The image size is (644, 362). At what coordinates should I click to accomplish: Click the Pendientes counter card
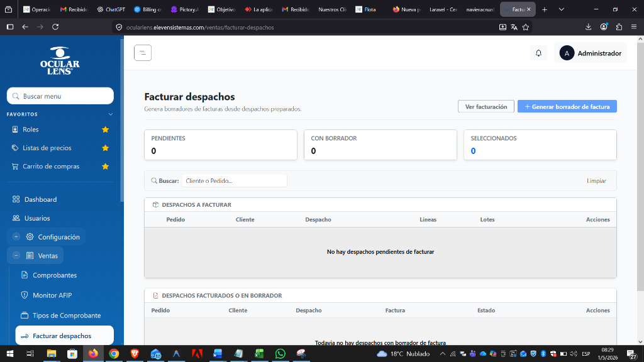click(221, 145)
